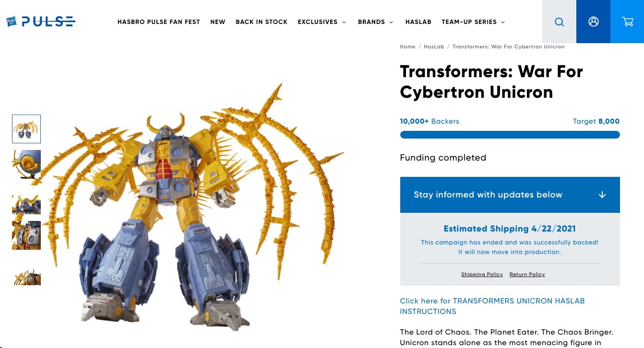The width and height of the screenshot is (644, 348).
Task: Open the Return Policy link
Action: tap(527, 275)
